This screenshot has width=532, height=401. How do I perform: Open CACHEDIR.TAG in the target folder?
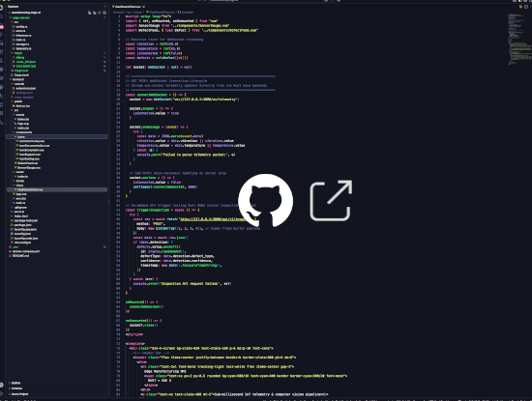point(26,66)
